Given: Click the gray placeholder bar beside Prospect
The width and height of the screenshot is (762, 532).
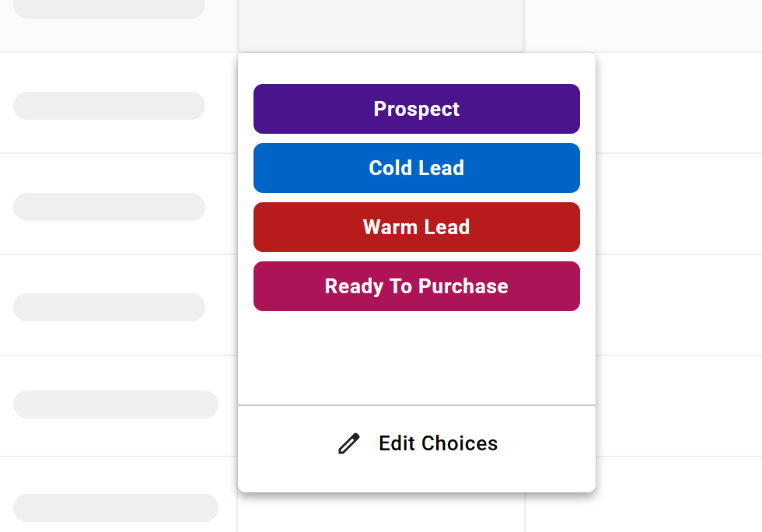Looking at the screenshot, I should 109,106.
